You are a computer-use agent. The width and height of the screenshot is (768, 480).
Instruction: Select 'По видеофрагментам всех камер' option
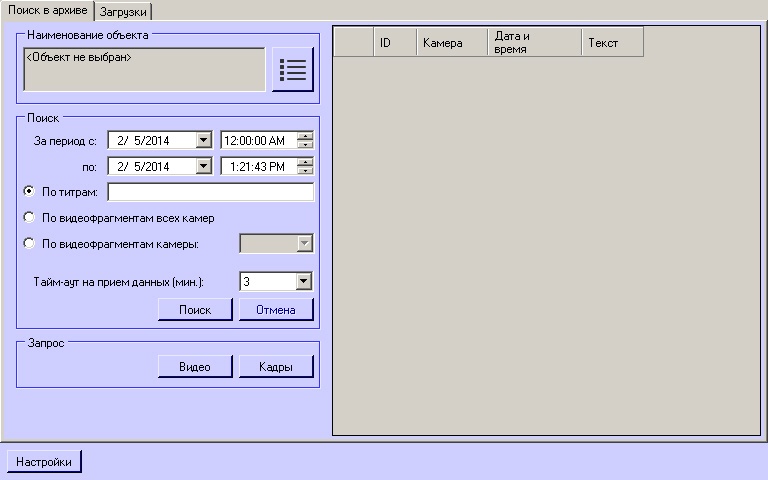coord(29,217)
